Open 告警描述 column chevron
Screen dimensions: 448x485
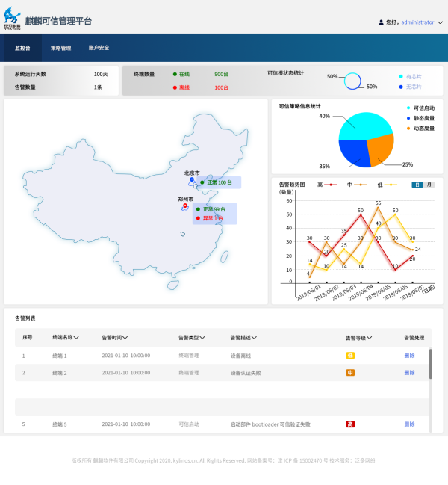(x=254, y=338)
